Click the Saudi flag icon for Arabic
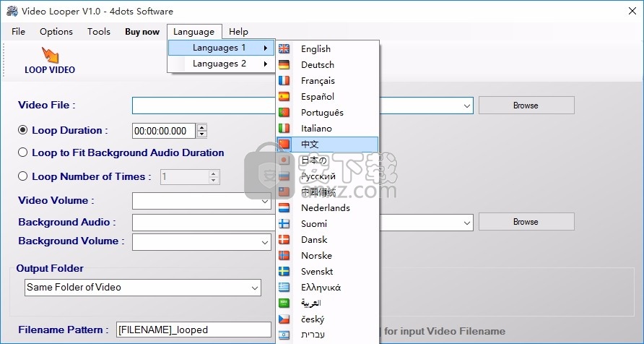 click(284, 304)
